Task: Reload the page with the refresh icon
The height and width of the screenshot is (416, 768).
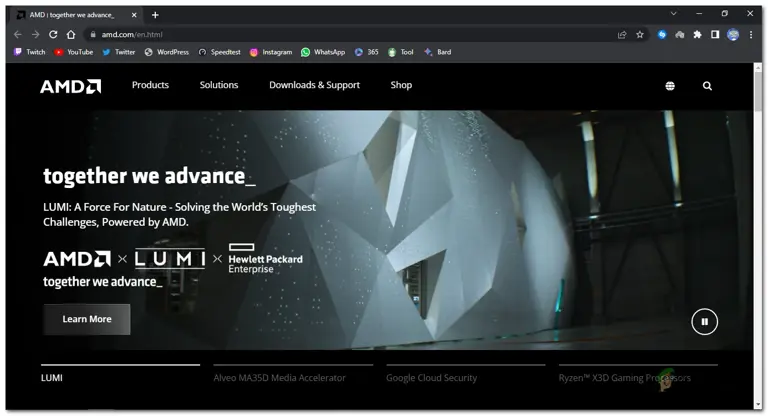Action: coord(53,34)
